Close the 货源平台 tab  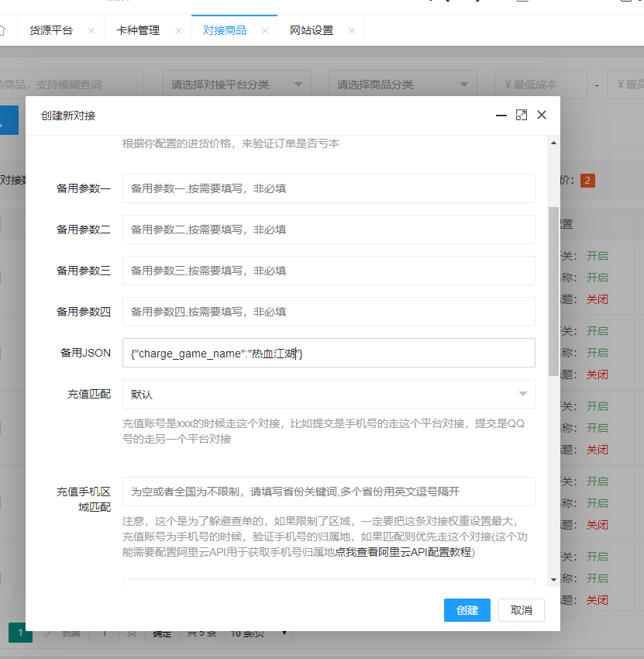(91, 31)
